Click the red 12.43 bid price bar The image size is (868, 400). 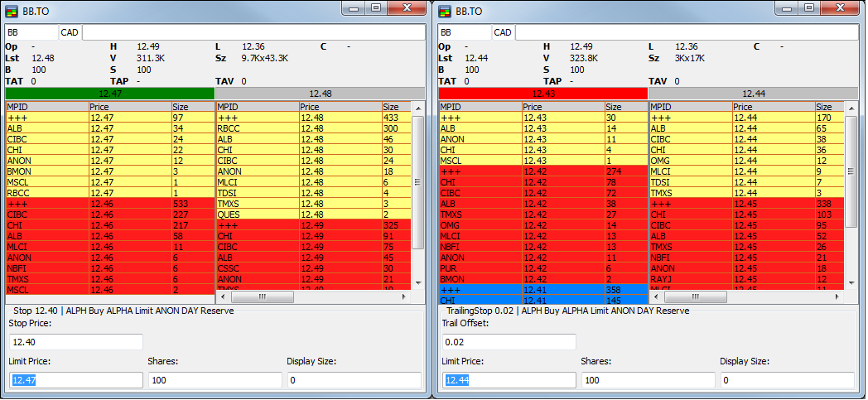542,94
